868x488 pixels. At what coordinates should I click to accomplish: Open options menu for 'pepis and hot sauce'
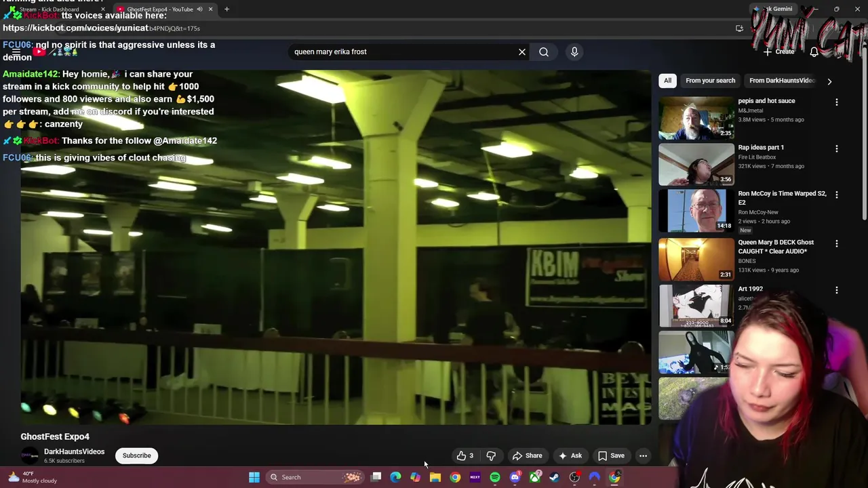837,102
